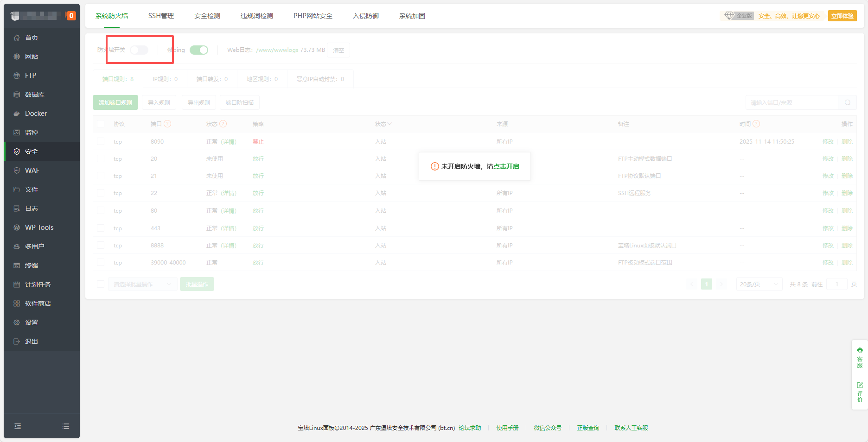The height and width of the screenshot is (442, 868).
Task: Enable the firewall switch toggle
Action: tap(139, 50)
